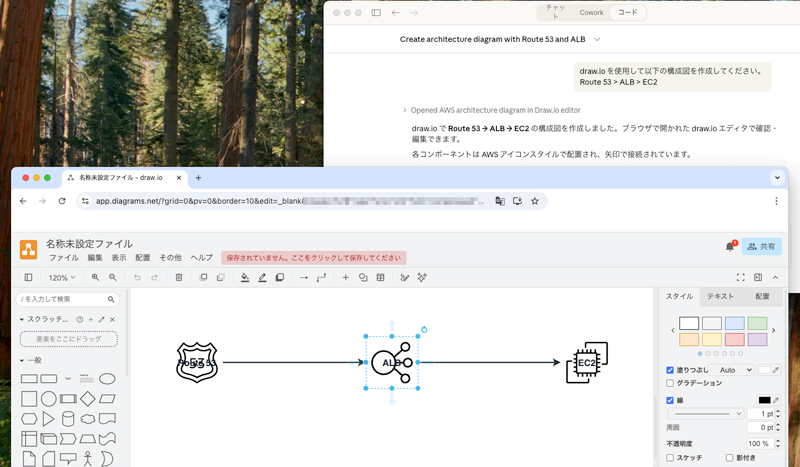This screenshot has width=800, height=467.
Task: Select the light red style swatch
Action: click(x=735, y=339)
